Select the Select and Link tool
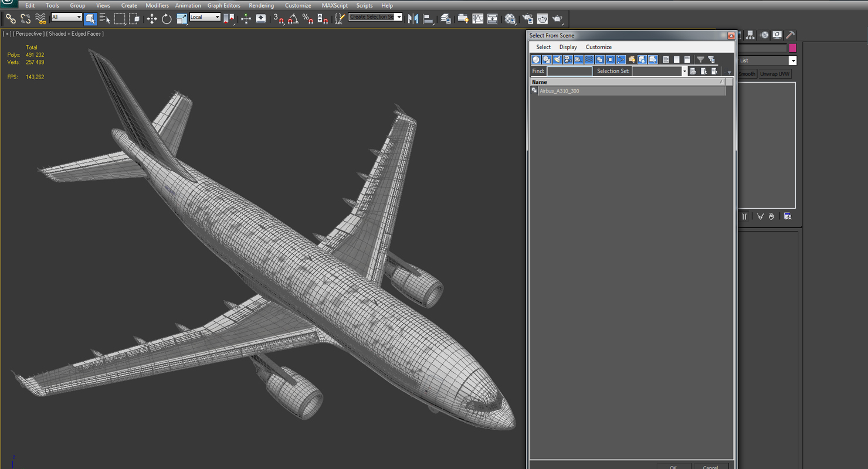The image size is (868, 469). click(11, 19)
